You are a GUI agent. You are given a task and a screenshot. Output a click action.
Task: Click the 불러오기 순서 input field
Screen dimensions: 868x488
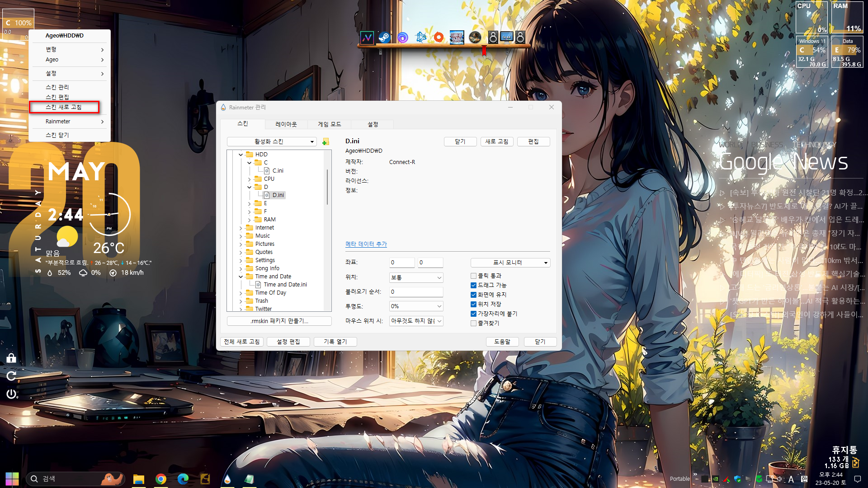416,292
